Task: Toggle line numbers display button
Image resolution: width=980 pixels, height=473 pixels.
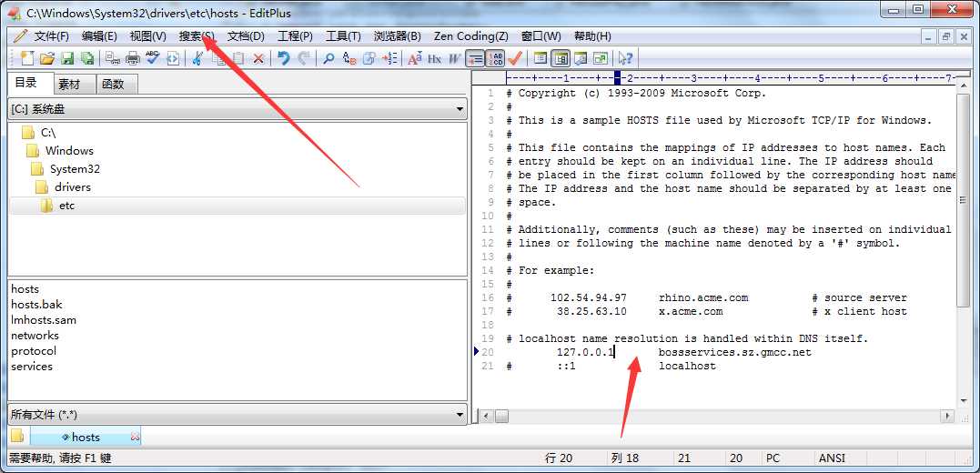Action: [x=495, y=59]
